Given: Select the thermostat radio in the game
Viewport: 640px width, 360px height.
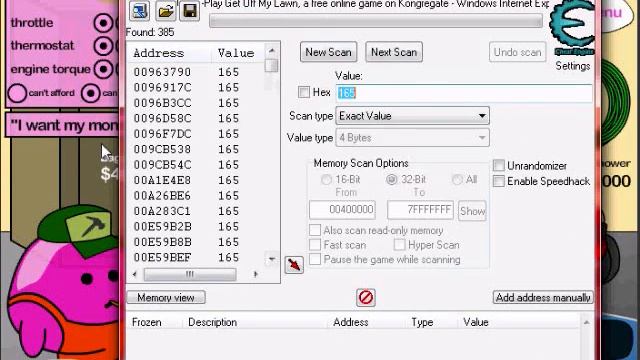Looking at the screenshot, I should [103, 46].
